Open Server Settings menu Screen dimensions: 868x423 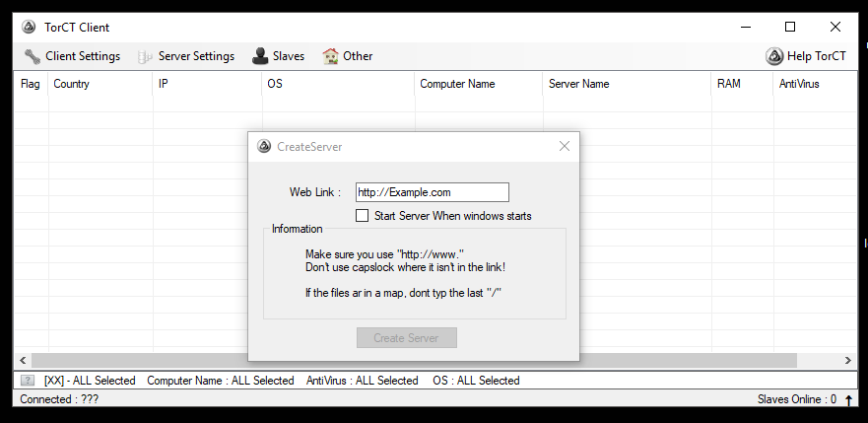pos(186,56)
